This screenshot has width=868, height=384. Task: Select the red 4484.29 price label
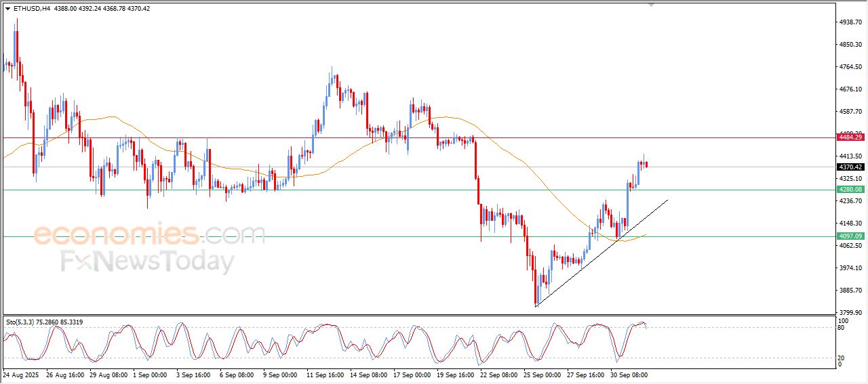click(850, 137)
